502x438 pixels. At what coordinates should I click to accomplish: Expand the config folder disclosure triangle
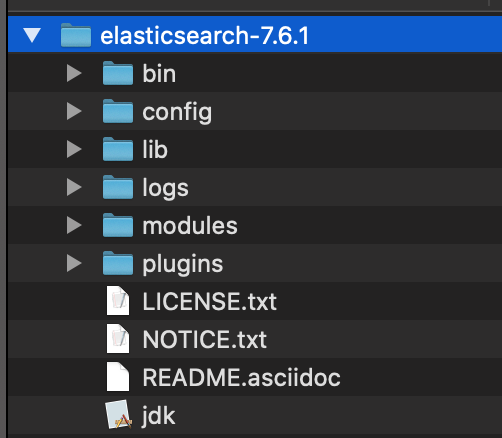tap(74, 111)
